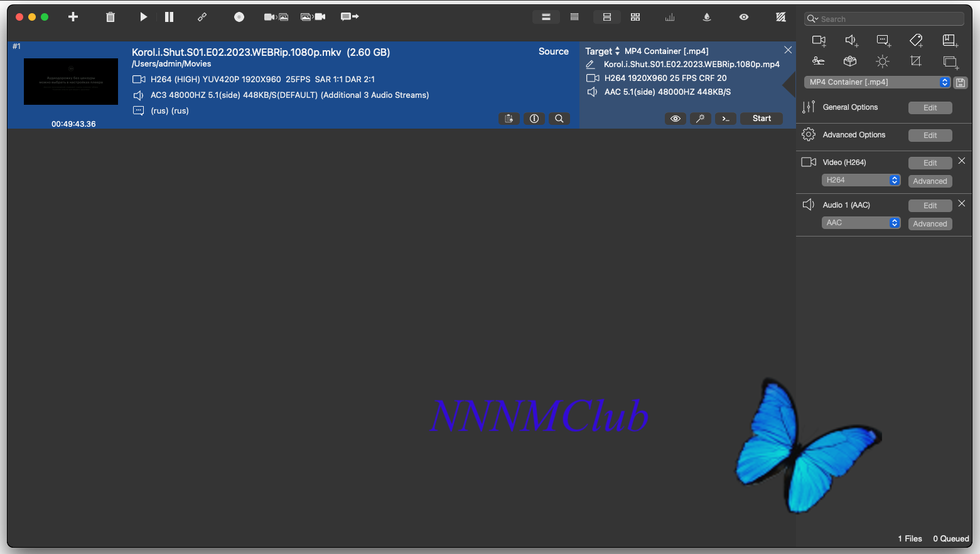980x554 pixels.
Task: Add a file with the plus icon
Action: (73, 17)
